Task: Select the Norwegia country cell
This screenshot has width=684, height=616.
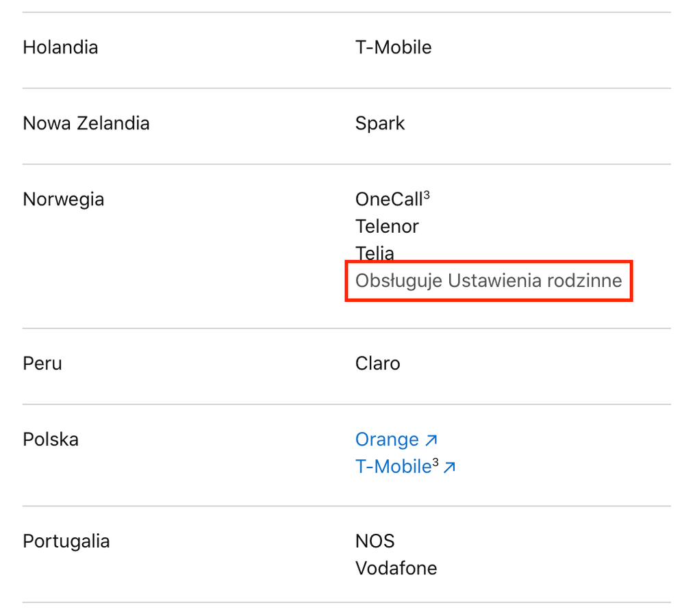Action: [x=64, y=200]
